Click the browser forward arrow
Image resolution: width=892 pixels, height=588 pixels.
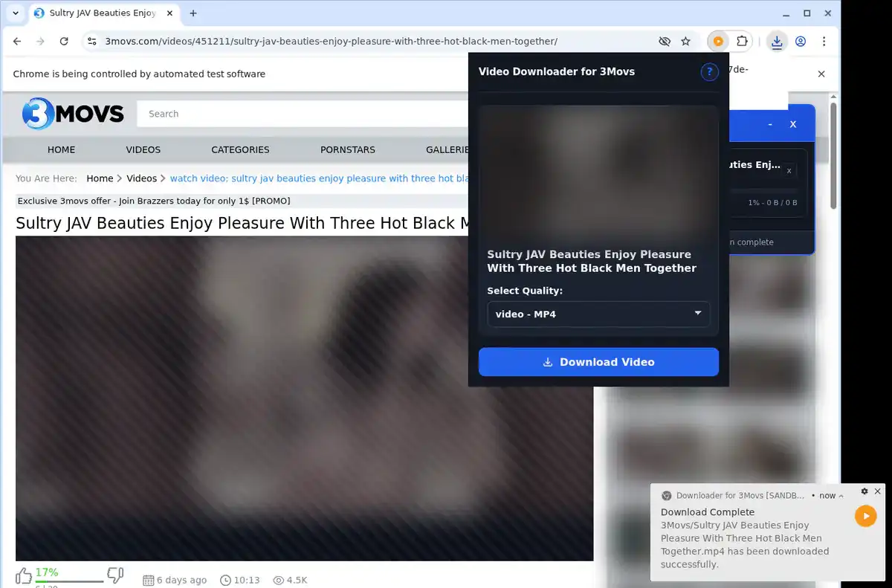[41, 42]
